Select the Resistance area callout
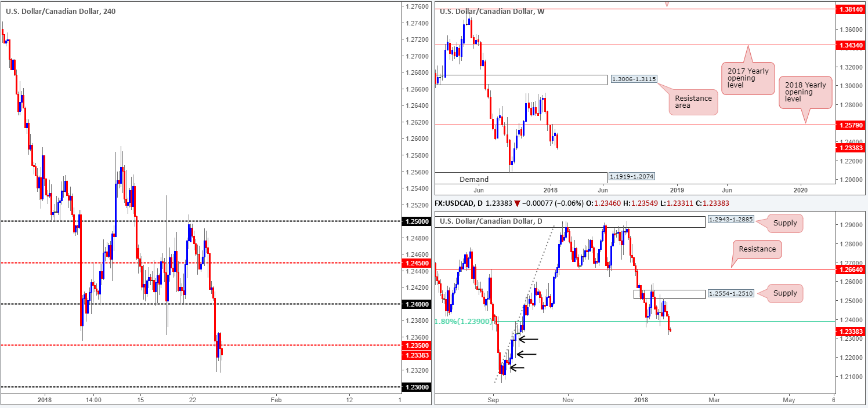The image size is (868, 408). (x=693, y=103)
